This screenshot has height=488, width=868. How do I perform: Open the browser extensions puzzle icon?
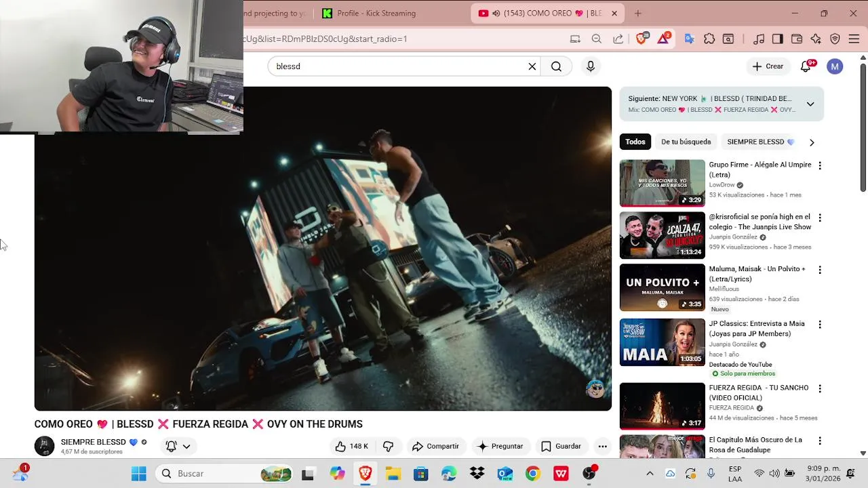[x=709, y=39]
